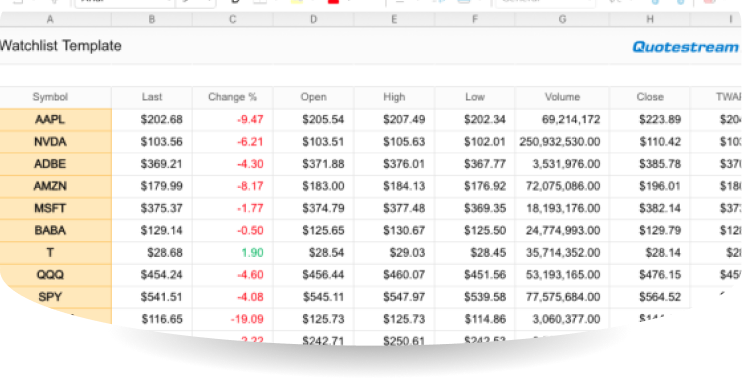Select column A header

(50, 19)
